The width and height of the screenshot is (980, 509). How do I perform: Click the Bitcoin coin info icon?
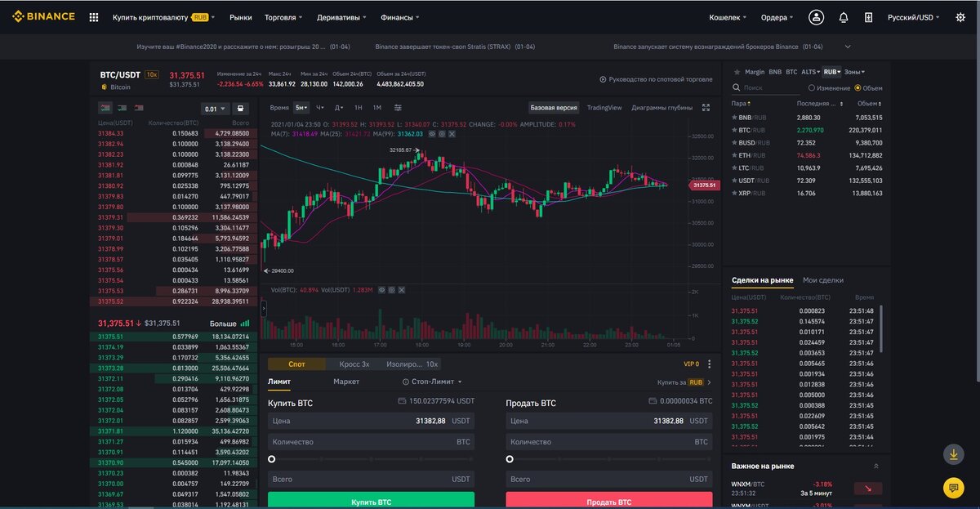point(104,87)
